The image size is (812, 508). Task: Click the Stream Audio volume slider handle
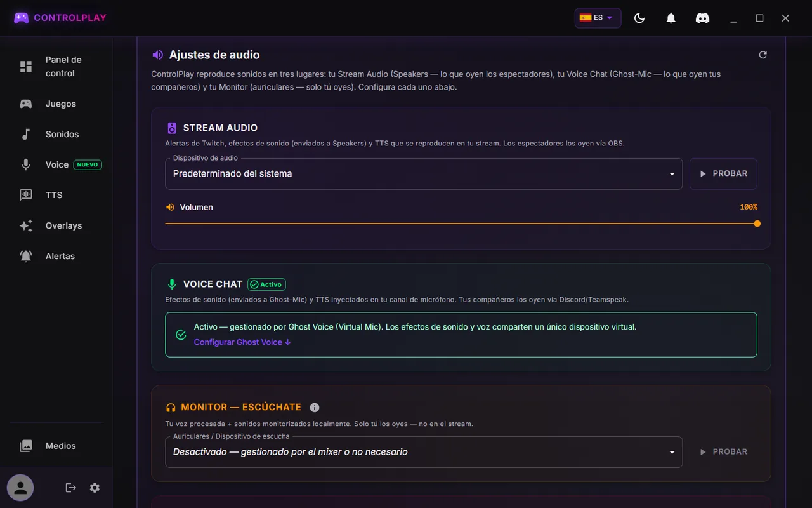pyautogui.click(x=757, y=224)
